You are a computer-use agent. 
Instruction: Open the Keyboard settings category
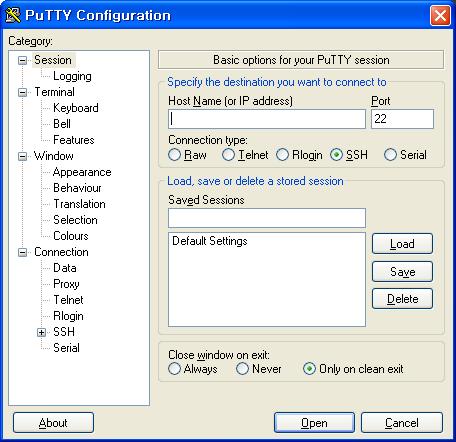[76, 108]
